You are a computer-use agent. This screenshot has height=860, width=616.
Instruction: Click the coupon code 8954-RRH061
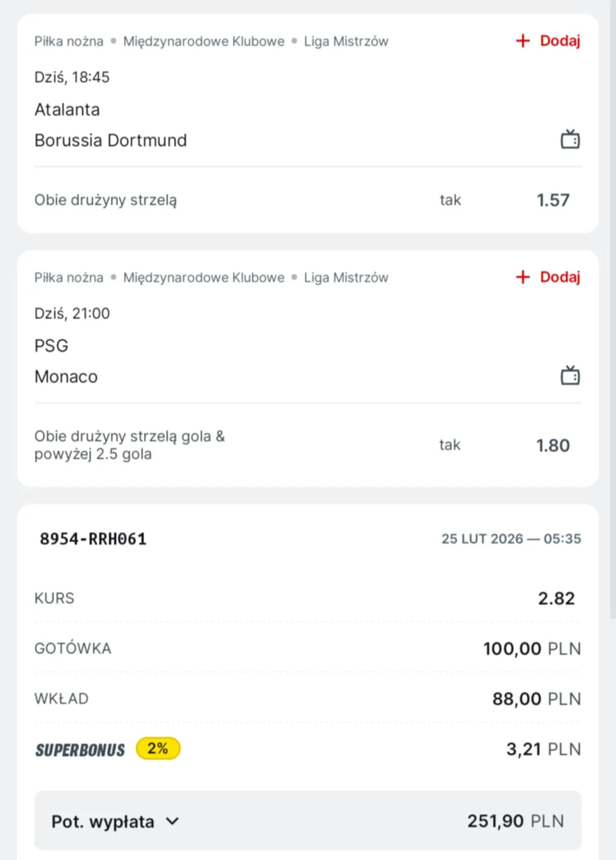(93, 539)
